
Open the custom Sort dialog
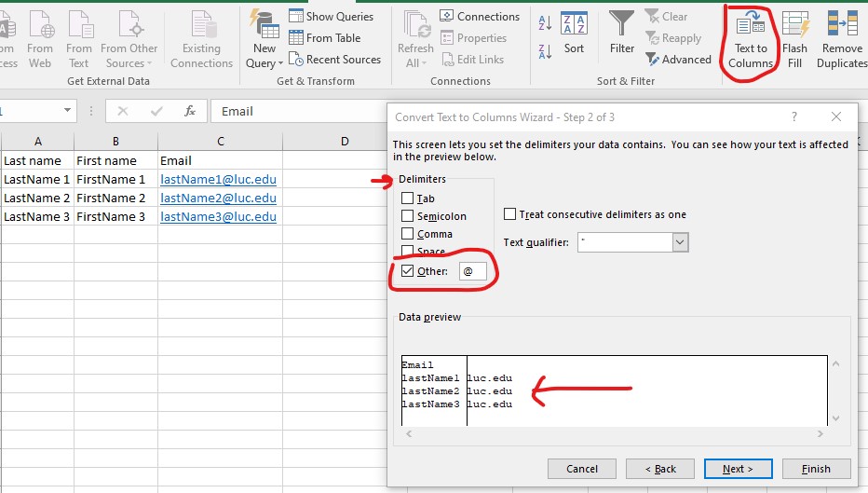pos(575,33)
